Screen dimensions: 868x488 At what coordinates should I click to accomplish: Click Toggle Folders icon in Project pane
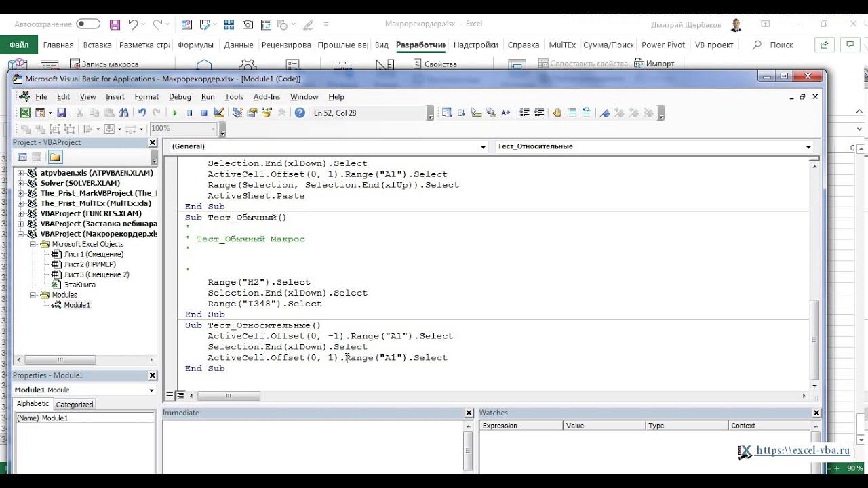click(55, 157)
